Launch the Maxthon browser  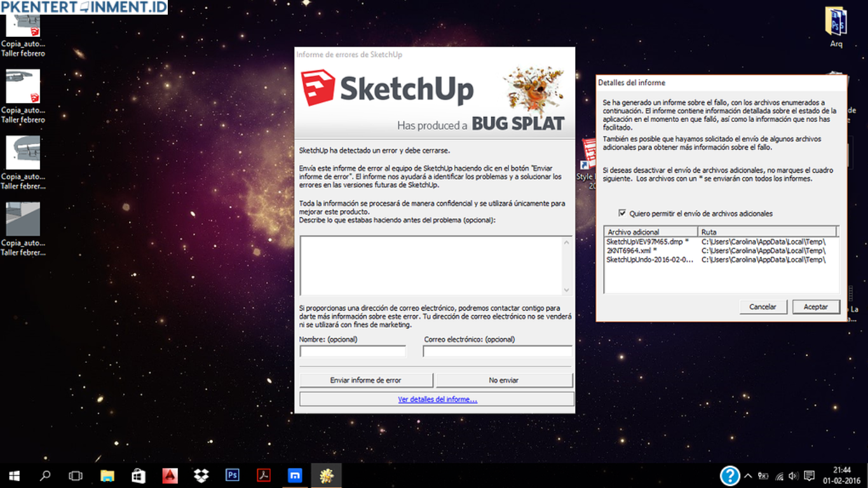pyautogui.click(x=294, y=475)
